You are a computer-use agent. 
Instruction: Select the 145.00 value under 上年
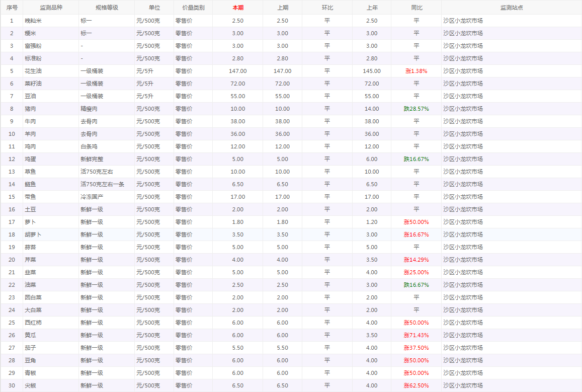371,71
